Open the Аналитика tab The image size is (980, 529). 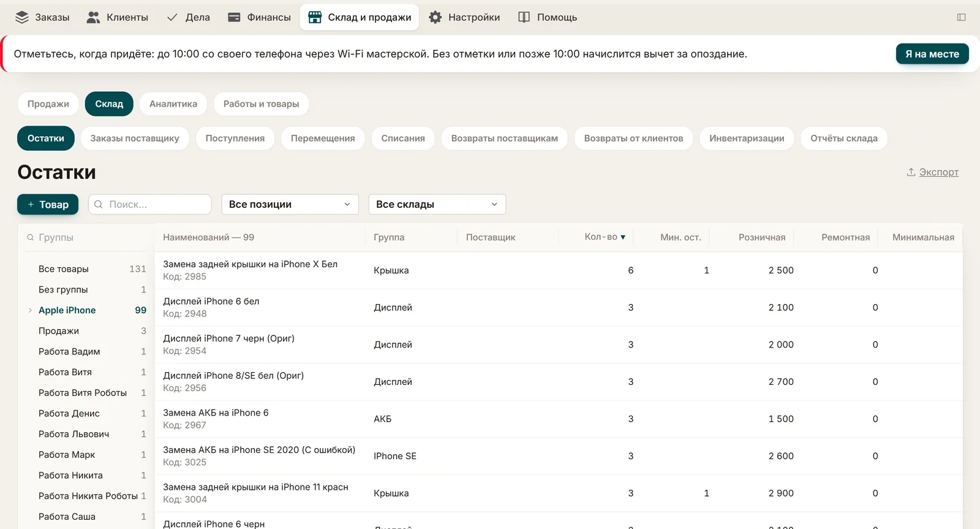click(173, 104)
